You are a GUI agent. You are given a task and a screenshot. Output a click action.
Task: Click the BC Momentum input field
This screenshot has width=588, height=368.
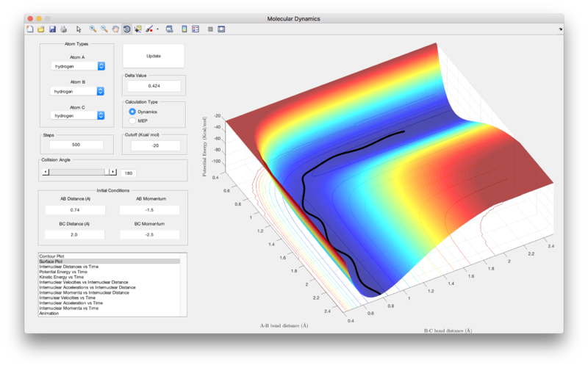coord(150,234)
